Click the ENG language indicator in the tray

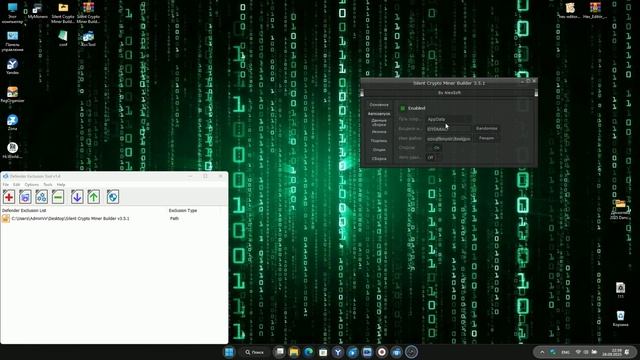(565, 352)
